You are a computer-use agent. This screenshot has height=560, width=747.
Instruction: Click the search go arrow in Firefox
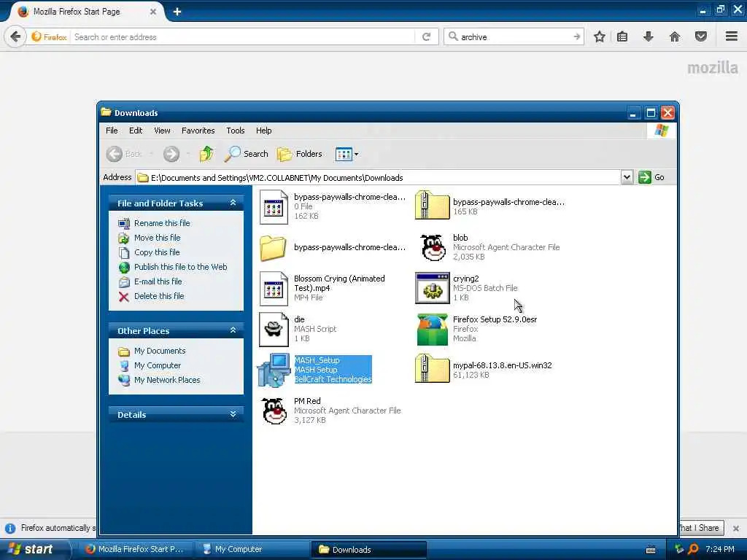(577, 36)
